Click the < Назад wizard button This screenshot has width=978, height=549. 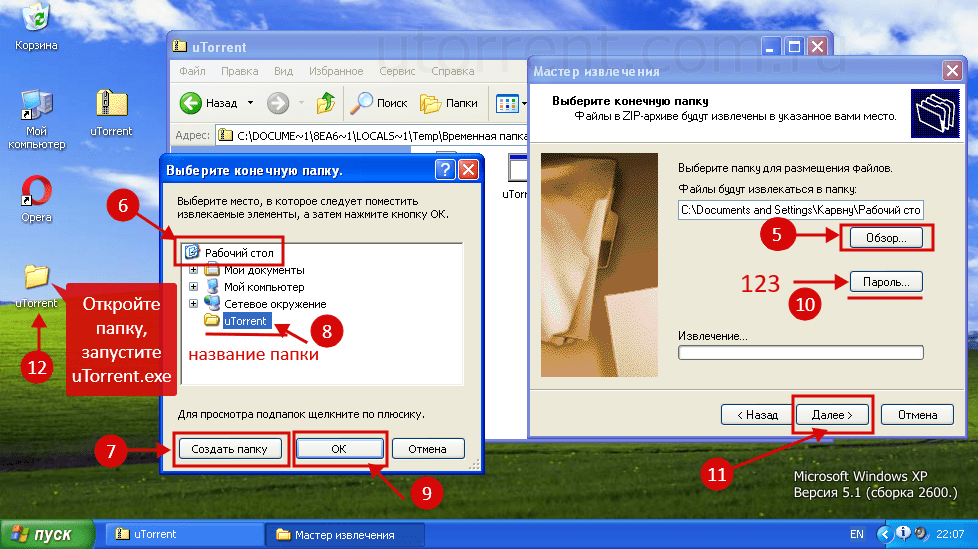point(757,415)
